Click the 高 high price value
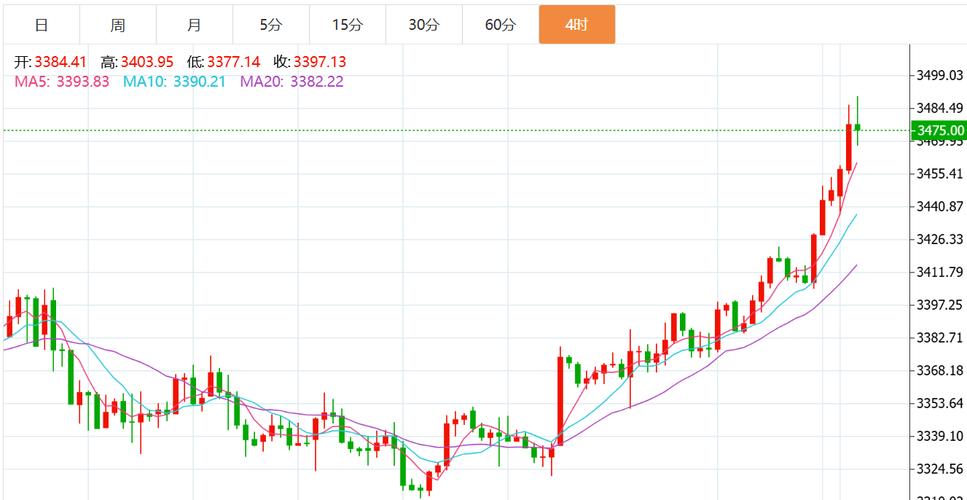Image resolution: width=967 pixels, height=500 pixels. (146, 62)
